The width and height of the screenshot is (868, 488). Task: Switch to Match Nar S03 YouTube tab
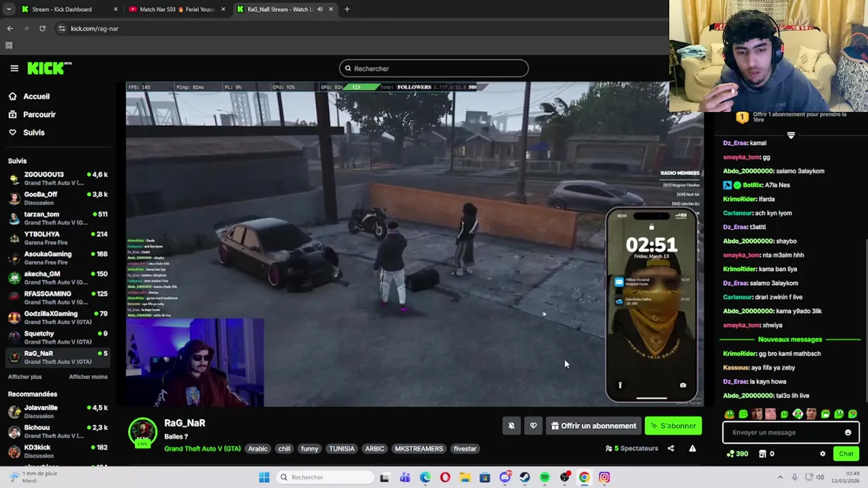pyautogui.click(x=178, y=9)
